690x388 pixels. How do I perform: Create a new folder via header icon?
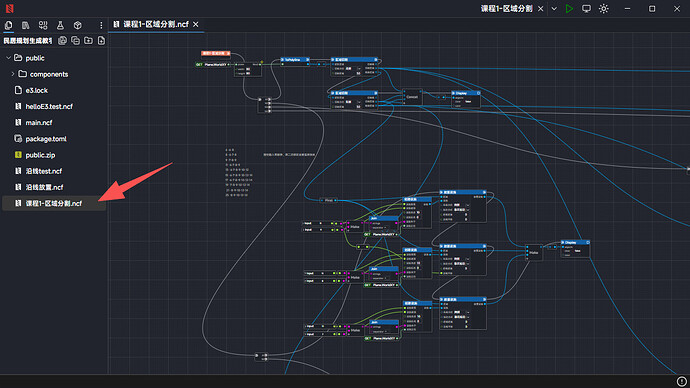tap(88, 40)
